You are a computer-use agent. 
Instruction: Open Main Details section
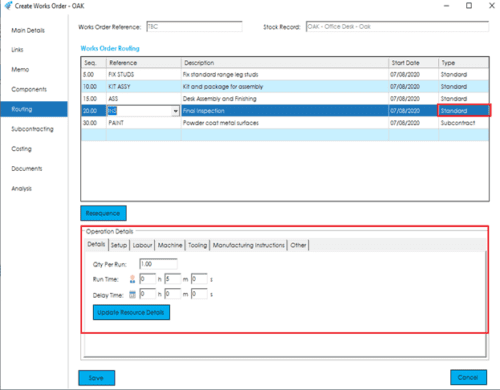click(28, 30)
